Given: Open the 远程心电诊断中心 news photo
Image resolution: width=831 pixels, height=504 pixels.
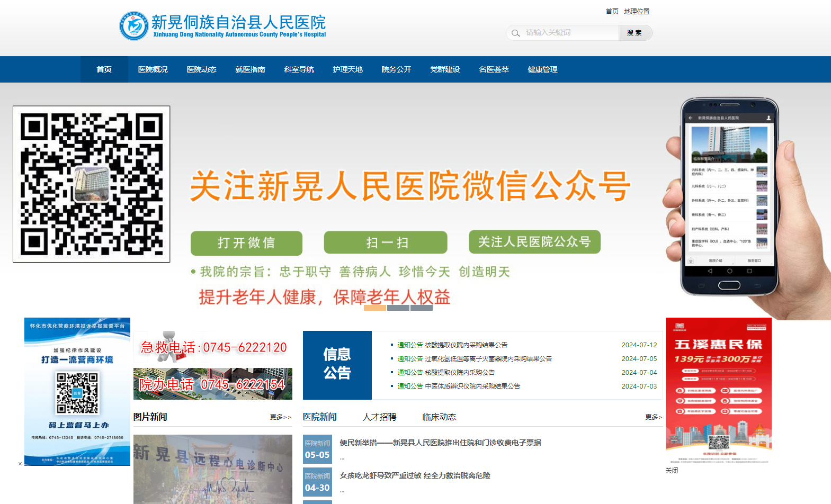Looking at the screenshot, I should click(x=213, y=469).
